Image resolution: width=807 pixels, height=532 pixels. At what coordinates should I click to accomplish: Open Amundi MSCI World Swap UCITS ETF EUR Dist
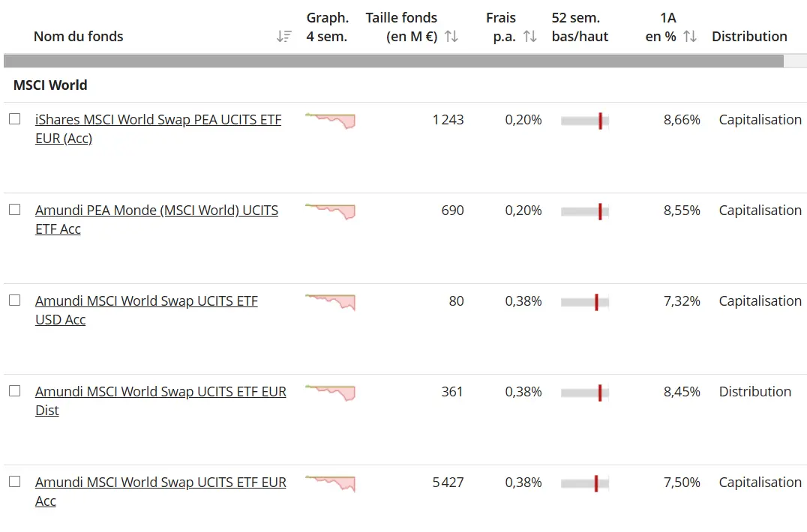[160, 392]
